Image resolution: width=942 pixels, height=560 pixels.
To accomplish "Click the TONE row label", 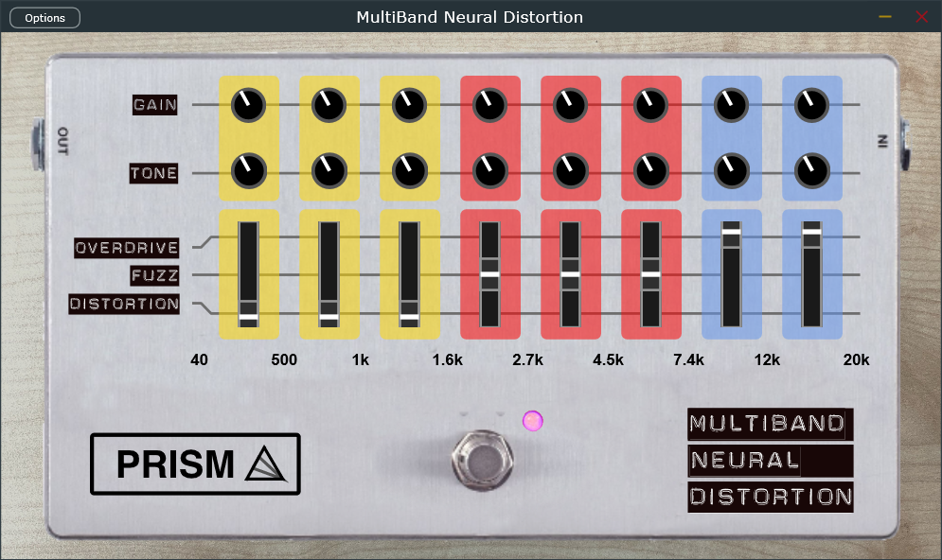I will pos(154,173).
